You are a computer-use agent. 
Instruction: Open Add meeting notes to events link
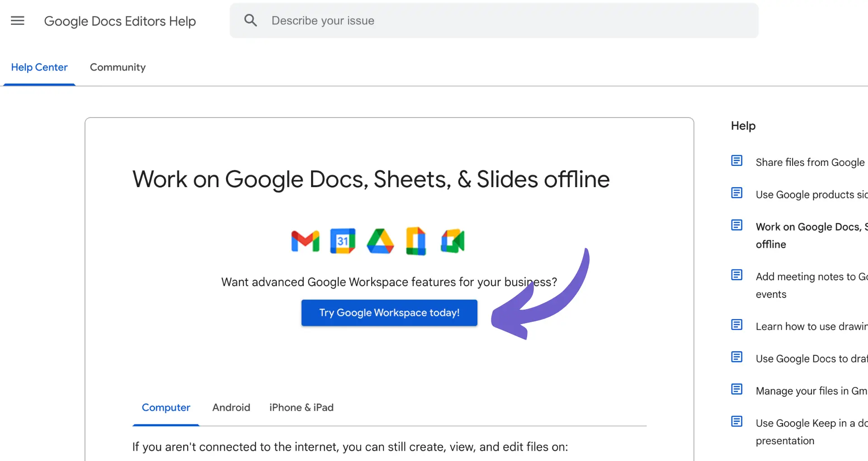click(x=811, y=285)
